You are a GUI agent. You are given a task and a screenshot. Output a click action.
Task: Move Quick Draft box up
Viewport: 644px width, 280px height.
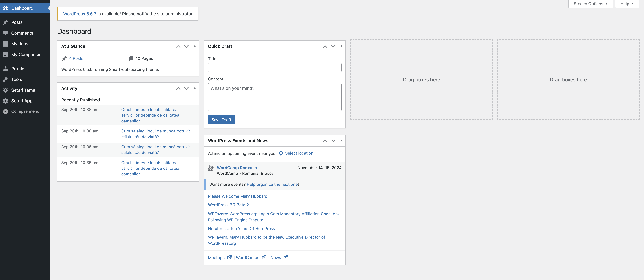[325, 46]
